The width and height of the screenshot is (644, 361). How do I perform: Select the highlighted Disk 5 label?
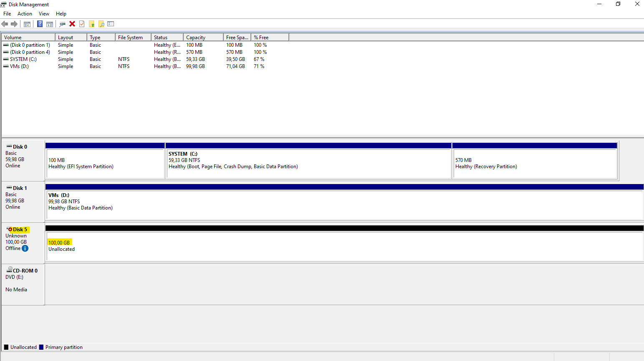coord(20,230)
